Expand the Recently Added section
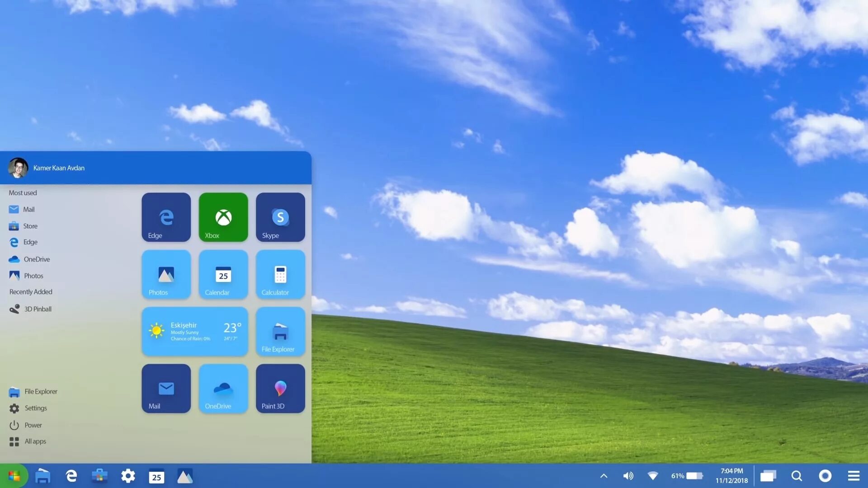 pos(30,291)
